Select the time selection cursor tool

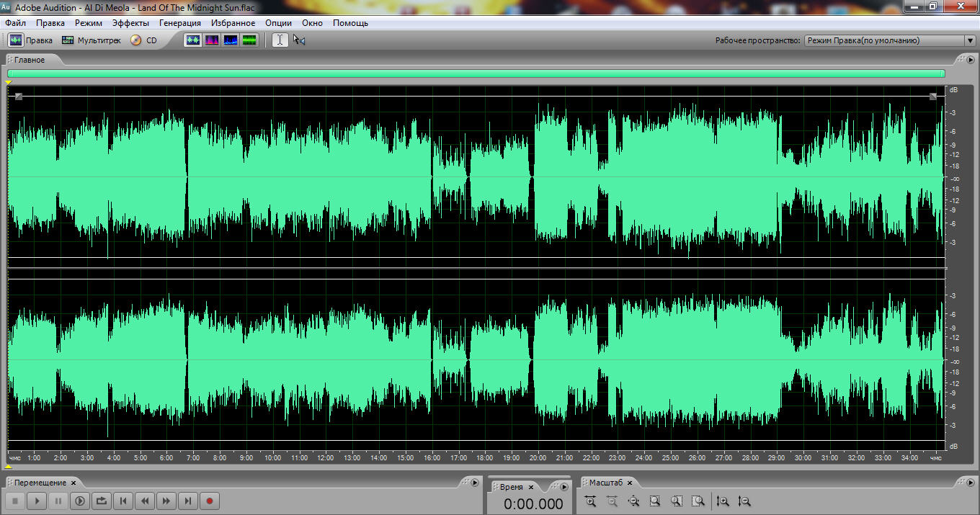[280, 40]
